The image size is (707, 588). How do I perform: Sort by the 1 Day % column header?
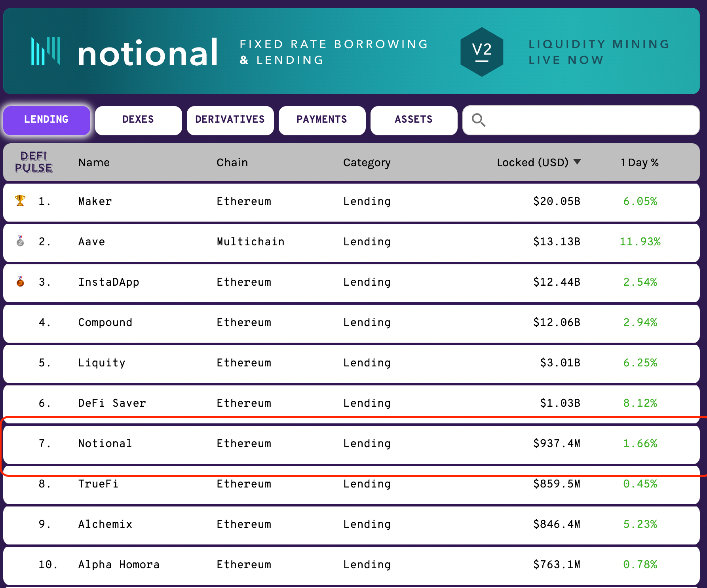tap(640, 162)
